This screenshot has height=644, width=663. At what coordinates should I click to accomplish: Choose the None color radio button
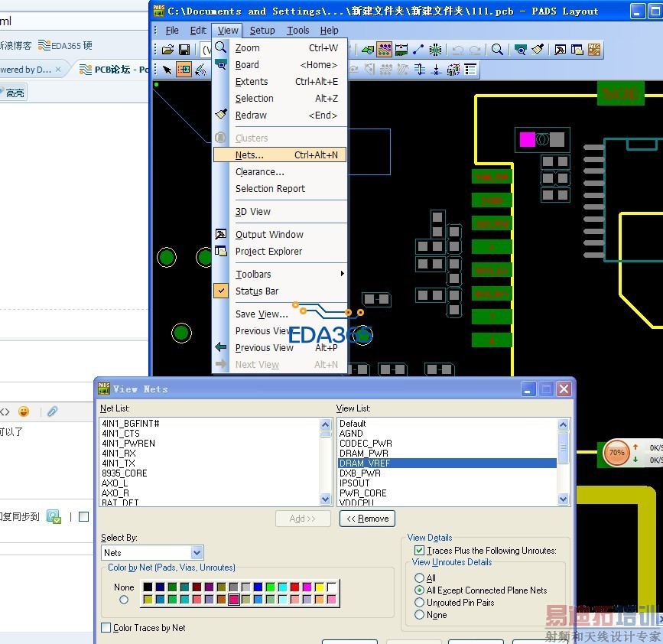pos(124,600)
